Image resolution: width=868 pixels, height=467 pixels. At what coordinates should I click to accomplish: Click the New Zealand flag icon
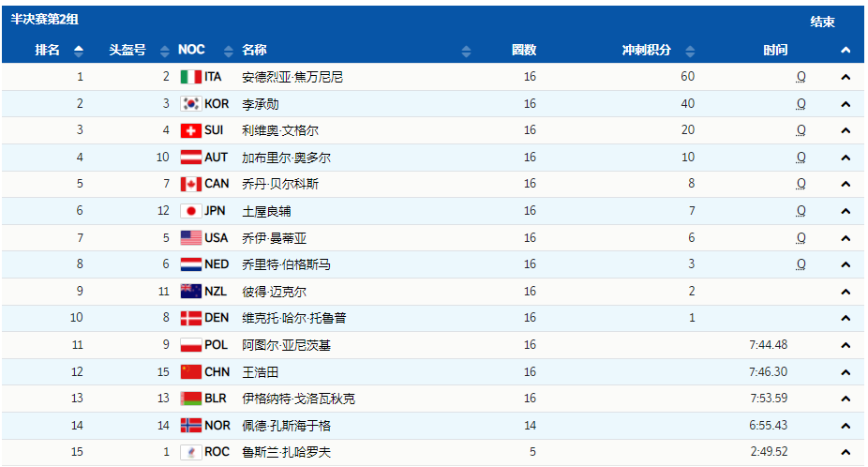(x=190, y=292)
